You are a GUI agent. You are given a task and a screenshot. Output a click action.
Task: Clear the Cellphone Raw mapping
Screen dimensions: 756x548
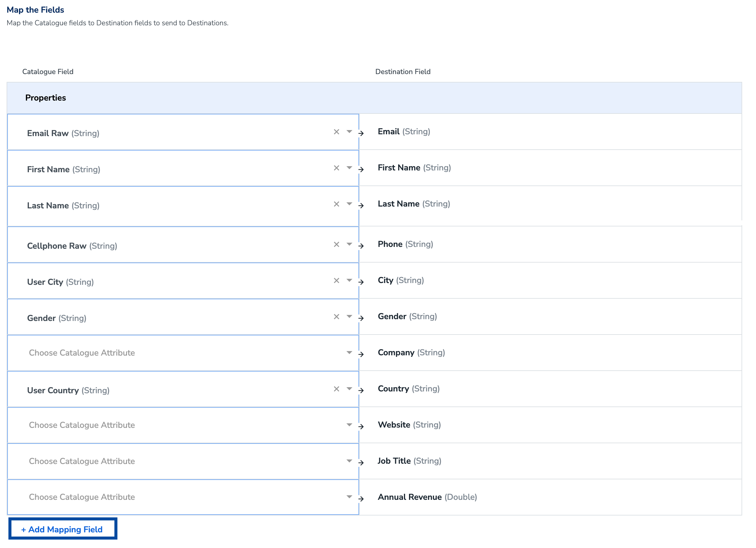point(336,244)
